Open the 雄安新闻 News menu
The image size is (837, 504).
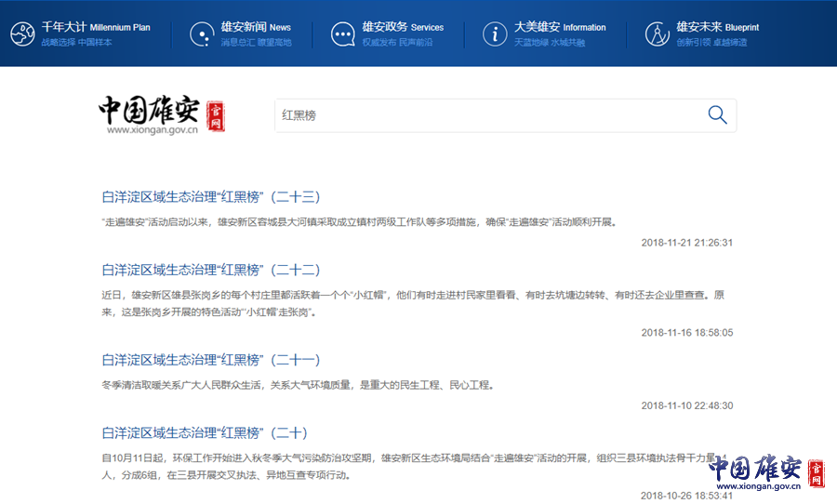pyautogui.click(x=256, y=27)
